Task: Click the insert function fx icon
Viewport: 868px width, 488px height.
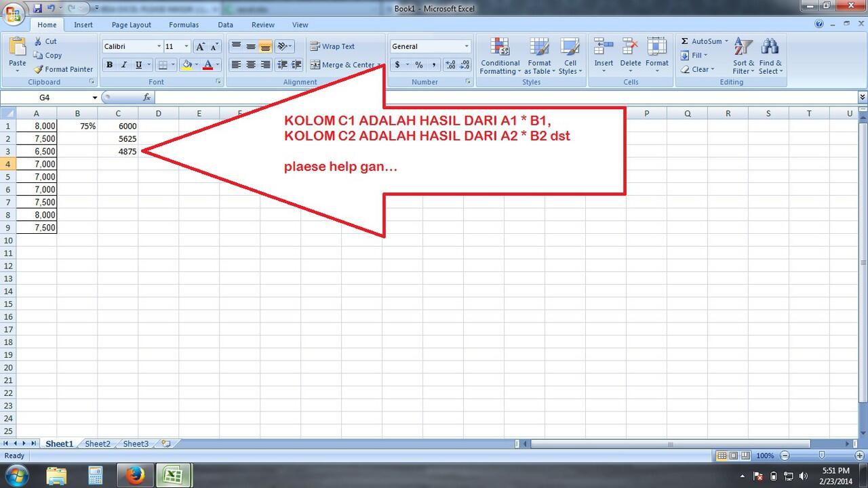Action: point(146,98)
